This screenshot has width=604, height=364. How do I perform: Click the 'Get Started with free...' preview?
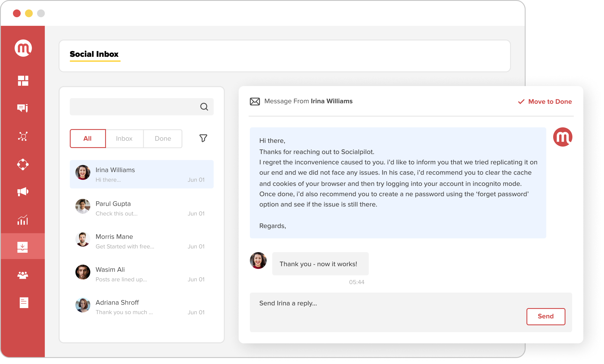[x=125, y=247]
